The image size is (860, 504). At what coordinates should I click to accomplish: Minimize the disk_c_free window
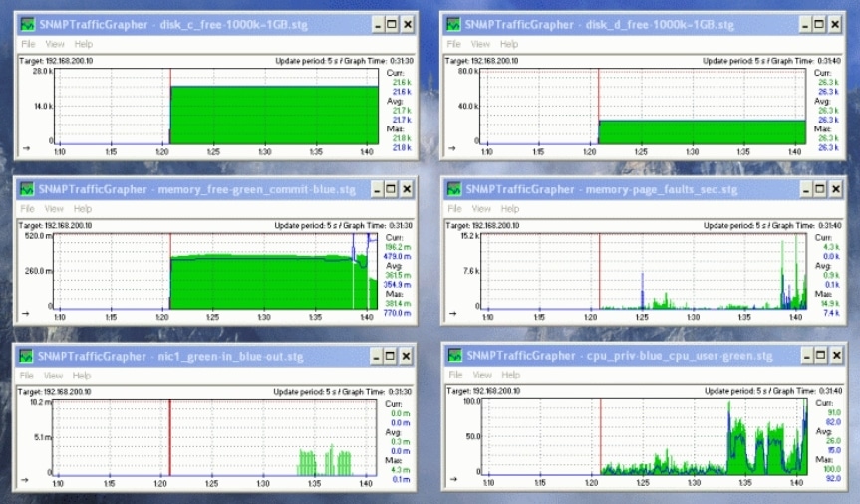[378, 24]
